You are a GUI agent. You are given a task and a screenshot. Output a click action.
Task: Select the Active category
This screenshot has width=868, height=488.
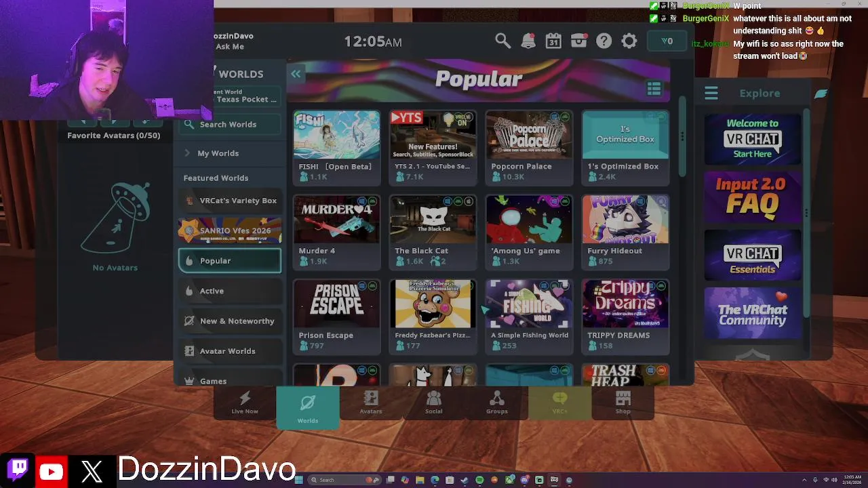click(230, 291)
